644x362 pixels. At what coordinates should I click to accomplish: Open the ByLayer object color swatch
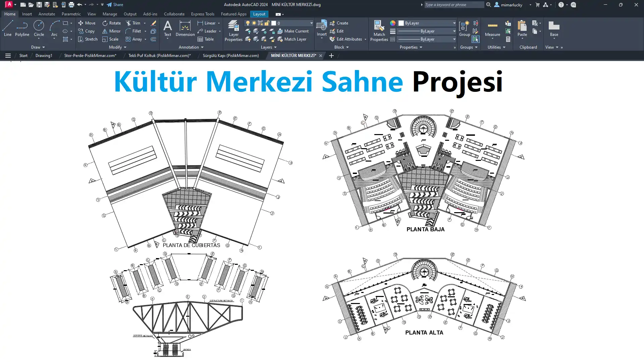[x=401, y=23]
